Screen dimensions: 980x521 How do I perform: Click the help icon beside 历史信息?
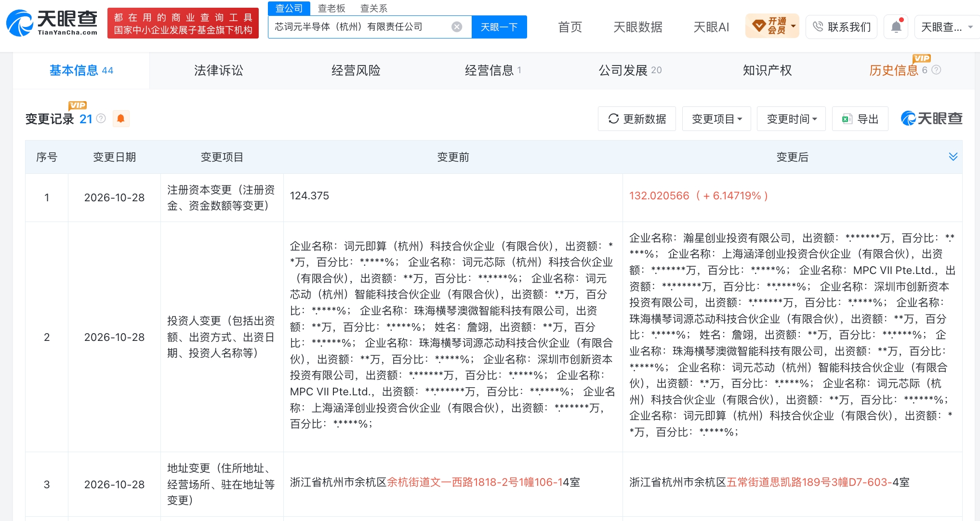tap(936, 70)
